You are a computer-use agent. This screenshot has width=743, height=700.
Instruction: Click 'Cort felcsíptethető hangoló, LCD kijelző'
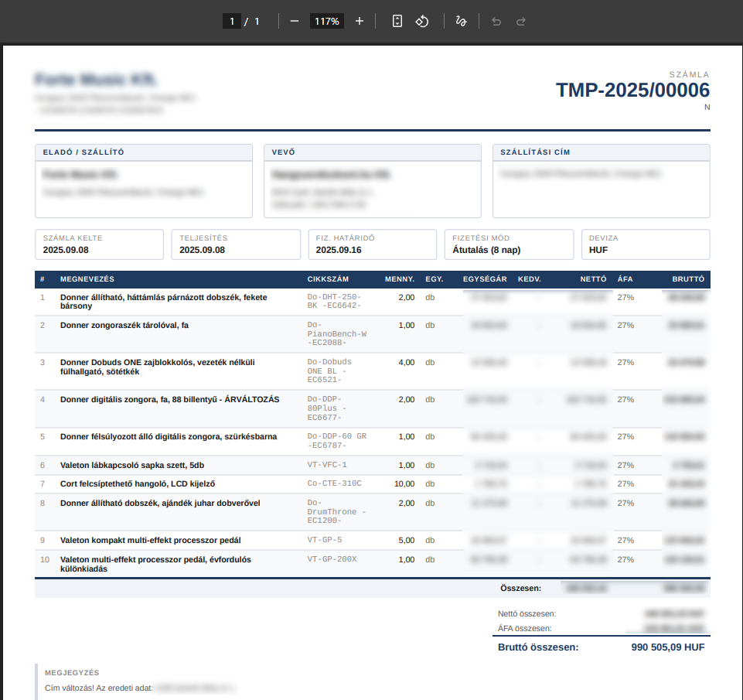point(138,484)
